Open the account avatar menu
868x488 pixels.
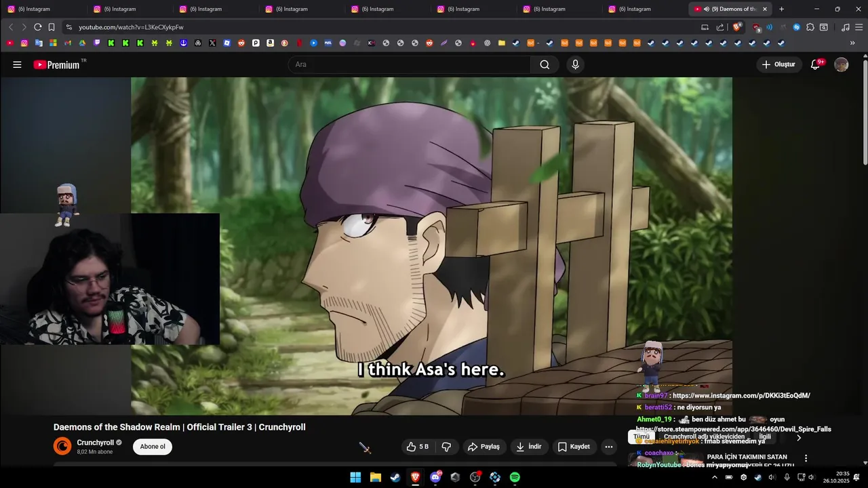pos(841,64)
